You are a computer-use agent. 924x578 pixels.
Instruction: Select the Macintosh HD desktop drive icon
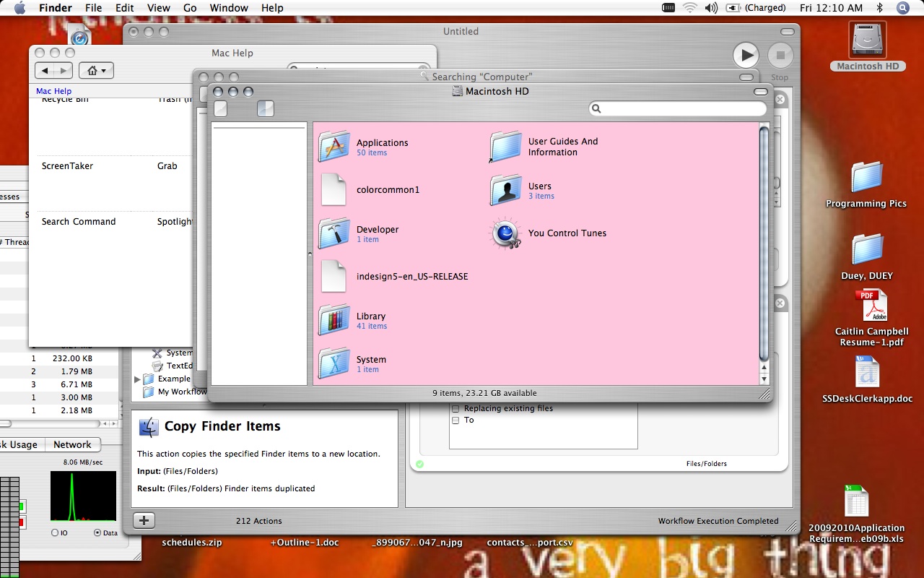[x=868, y=40]
